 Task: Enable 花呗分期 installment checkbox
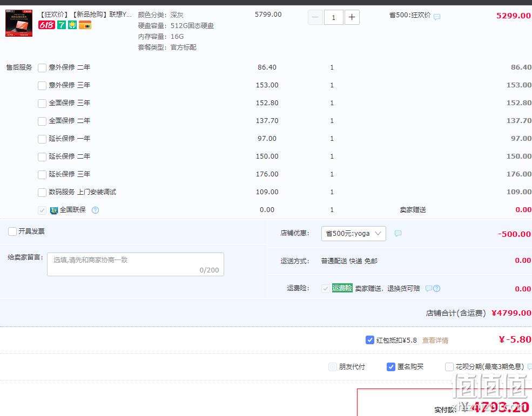click(449, 366)
